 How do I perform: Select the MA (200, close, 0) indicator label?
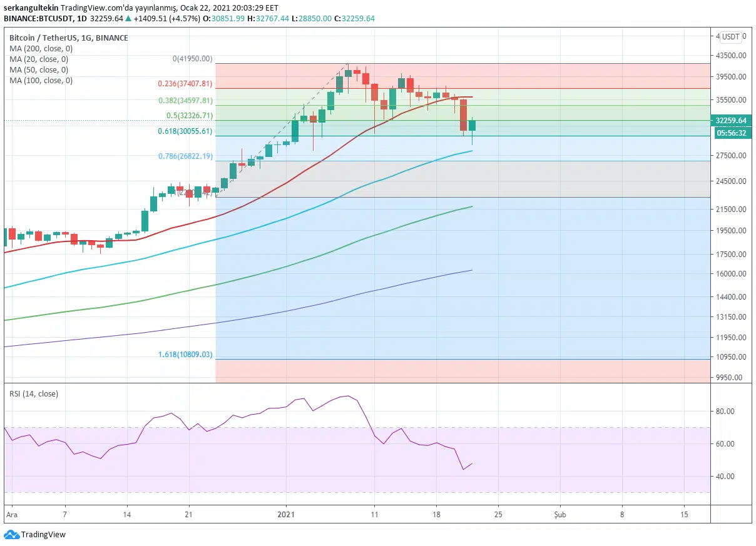click(41, 48)
